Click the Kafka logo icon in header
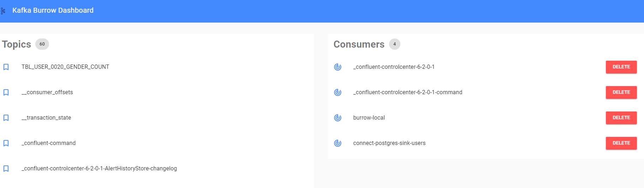This screenshot has width=644, height=188. coord(3,11)
